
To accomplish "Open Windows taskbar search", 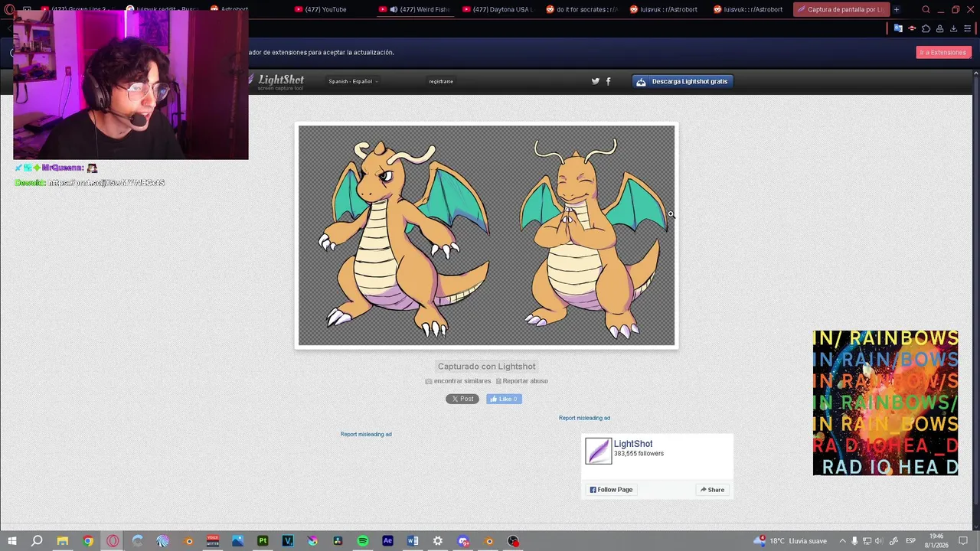I will (x=37, y=541).
